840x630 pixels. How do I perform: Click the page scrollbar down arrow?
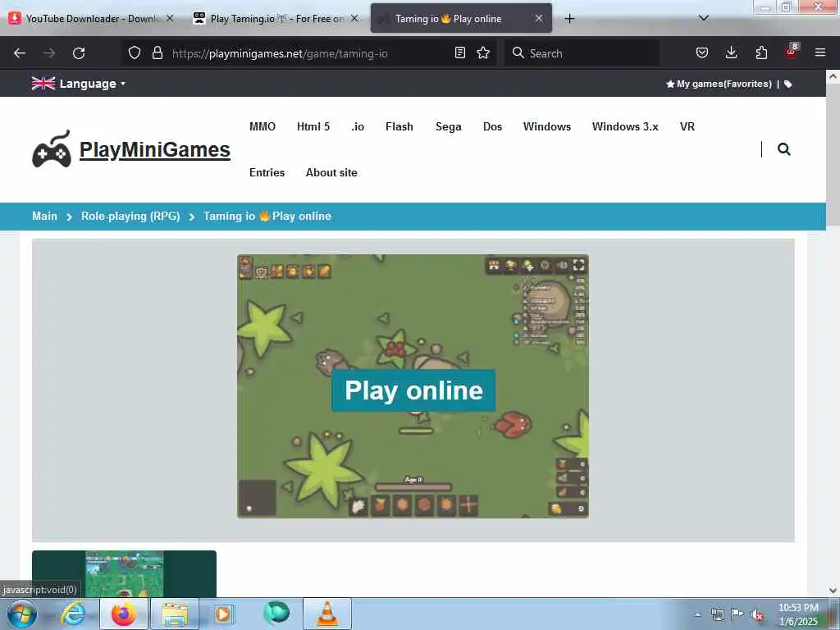click(x=833, y=591)
